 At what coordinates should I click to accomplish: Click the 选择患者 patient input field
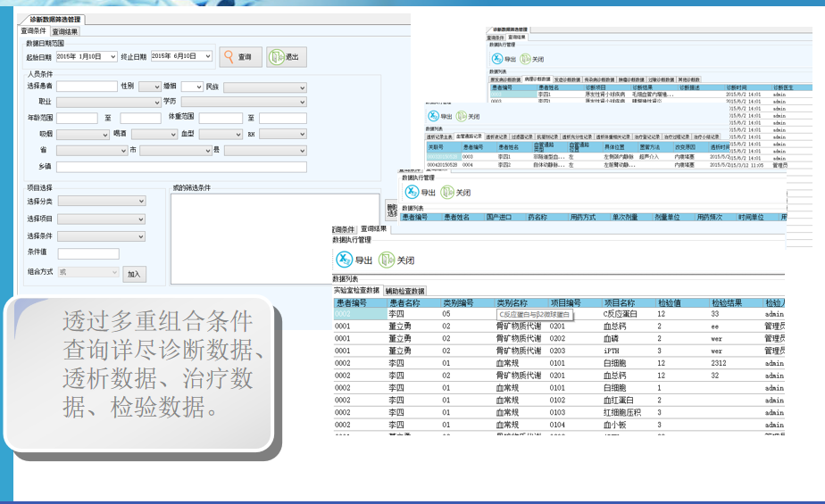click(87, 87)
